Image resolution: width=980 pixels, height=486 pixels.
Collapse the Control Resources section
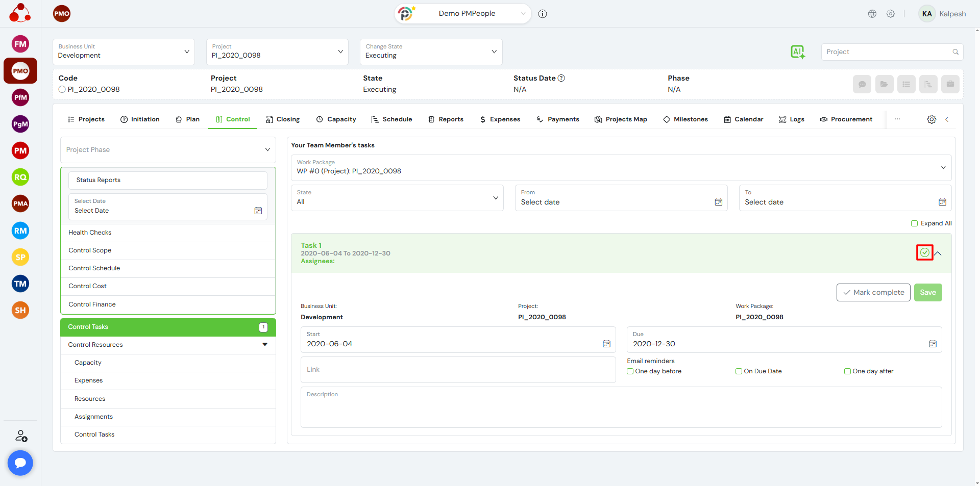click(265, 345)
